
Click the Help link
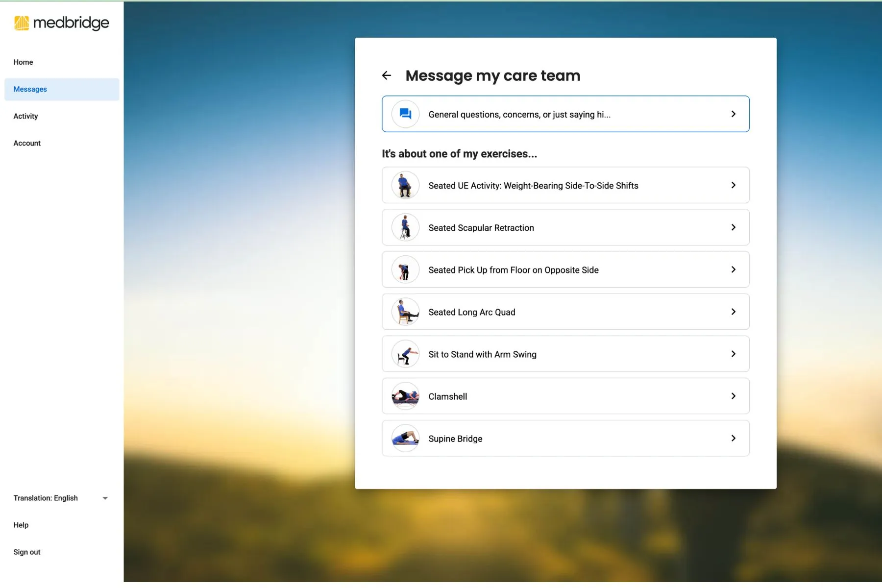(21, 525)
